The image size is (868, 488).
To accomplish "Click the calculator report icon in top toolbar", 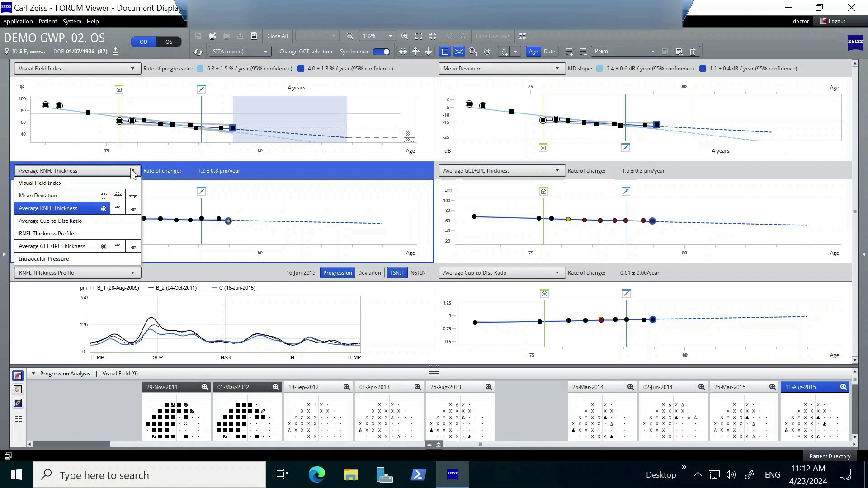I will [254, 36].
